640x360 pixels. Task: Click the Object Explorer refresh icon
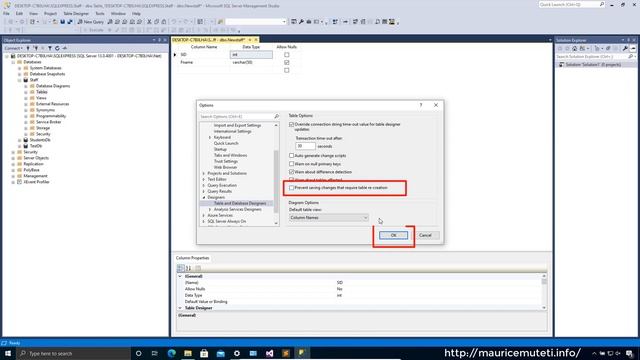[57, 48]
